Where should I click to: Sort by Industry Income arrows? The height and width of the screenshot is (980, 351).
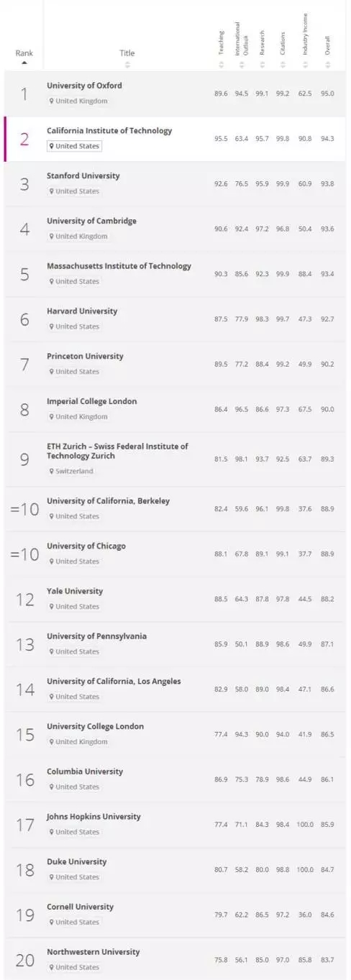pos(306,65)
